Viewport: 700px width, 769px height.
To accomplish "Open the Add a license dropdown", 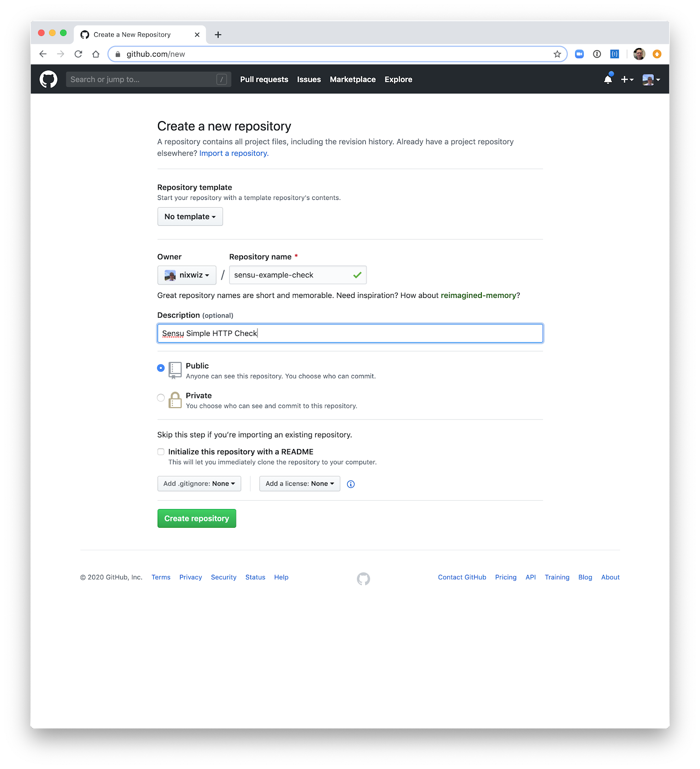I will click(300, 484).
